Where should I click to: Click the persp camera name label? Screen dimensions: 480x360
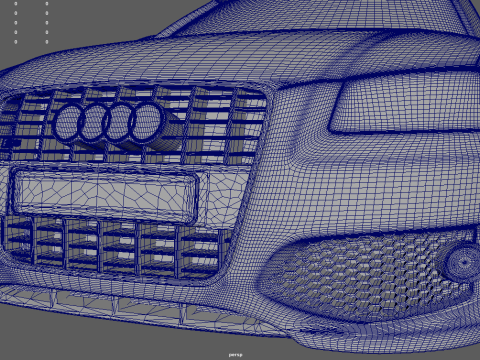[236, 355]
